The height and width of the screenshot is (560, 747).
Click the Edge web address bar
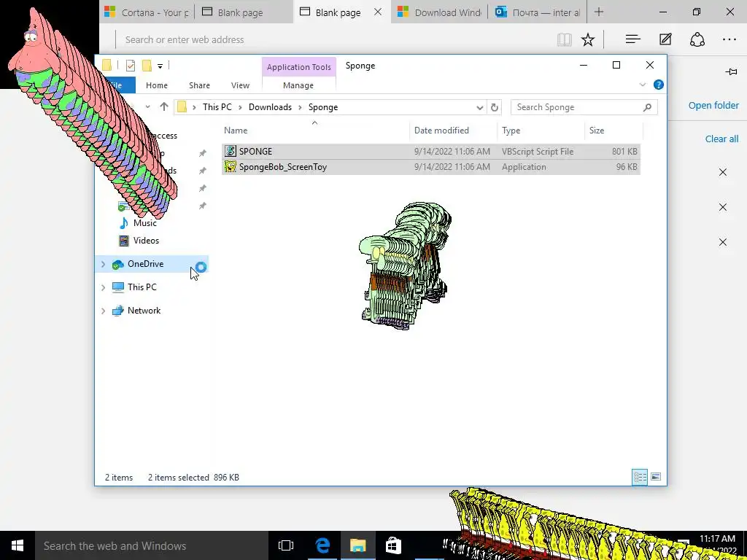point(333,39)
